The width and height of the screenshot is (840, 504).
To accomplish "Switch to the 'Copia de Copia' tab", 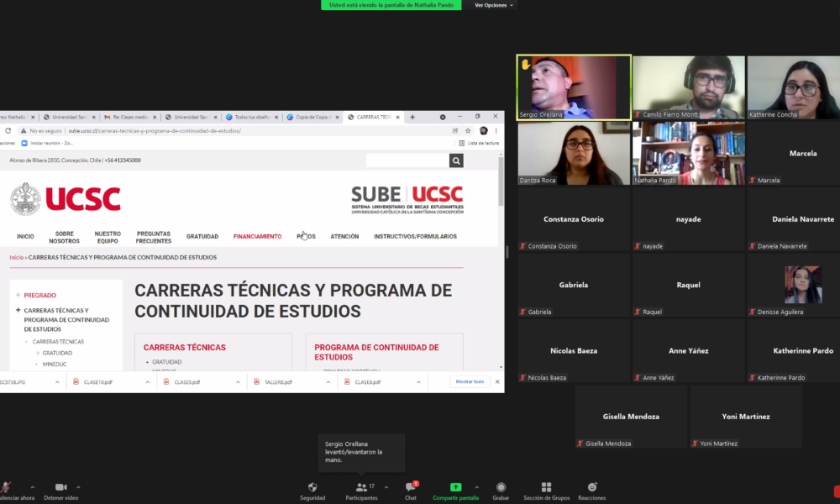I will pyautogui.click(x=311, y=117).
